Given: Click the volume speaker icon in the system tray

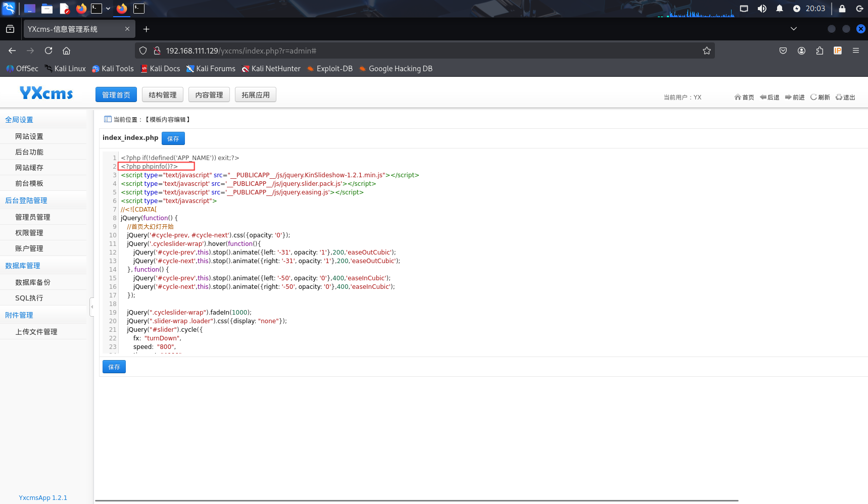Looking at the screenshot, I should 762,9.
